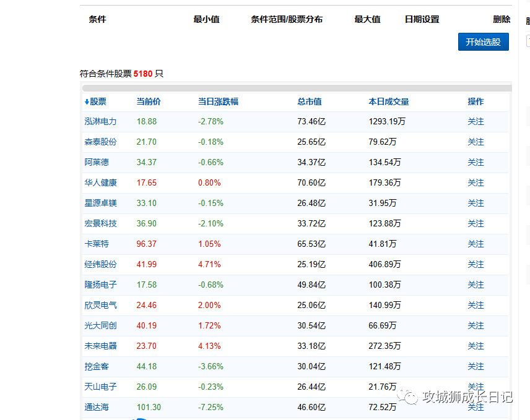Sort table by 总市值 column header
Viewport: 530px width, 420px height.
tap(310, 102)
